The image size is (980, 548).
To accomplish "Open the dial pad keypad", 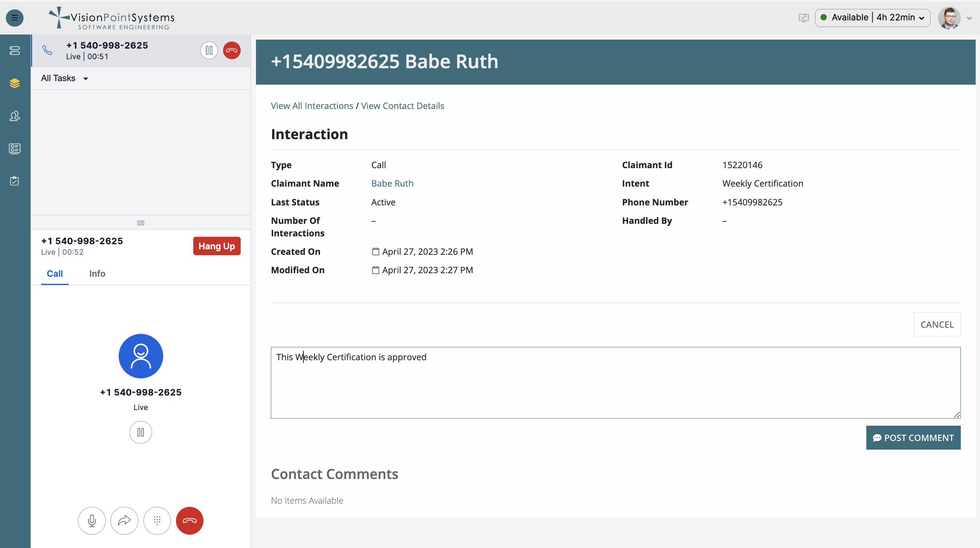I will [157, 521].
